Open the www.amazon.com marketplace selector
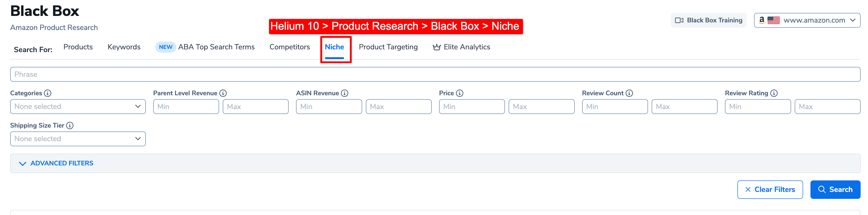Screen dimensions: 868x215 [807, 20]
